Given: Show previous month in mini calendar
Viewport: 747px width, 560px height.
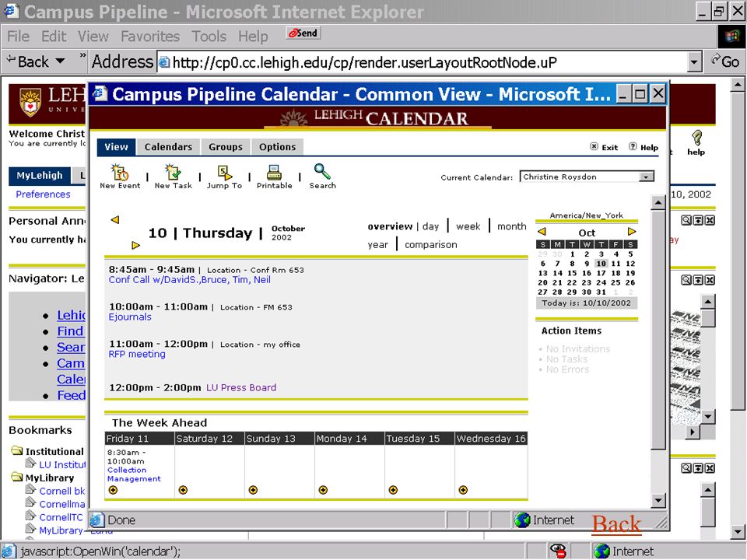Looking at the screenshot, I should (x=542, y=232).
